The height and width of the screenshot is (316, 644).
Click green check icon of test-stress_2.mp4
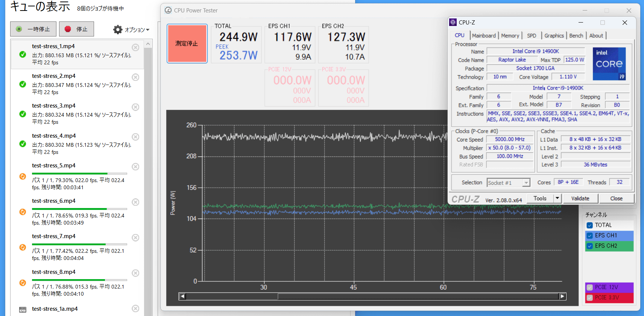(23, 84)
